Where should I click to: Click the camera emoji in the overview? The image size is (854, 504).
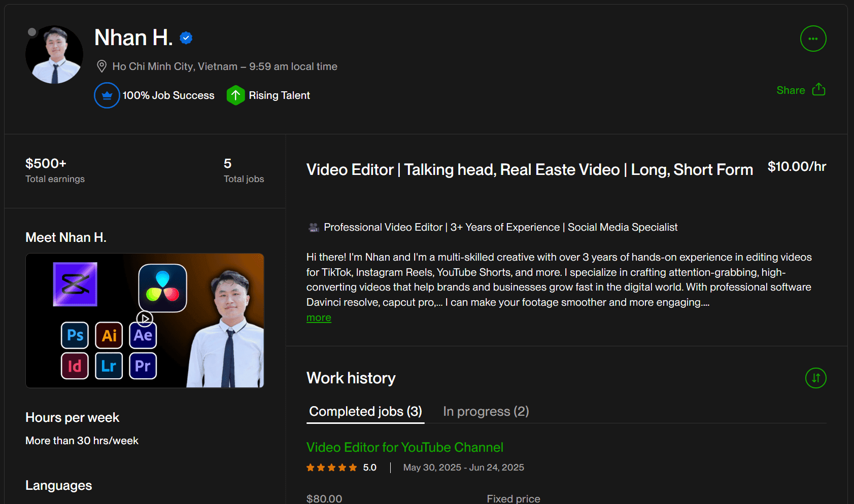tap(314, 228)
